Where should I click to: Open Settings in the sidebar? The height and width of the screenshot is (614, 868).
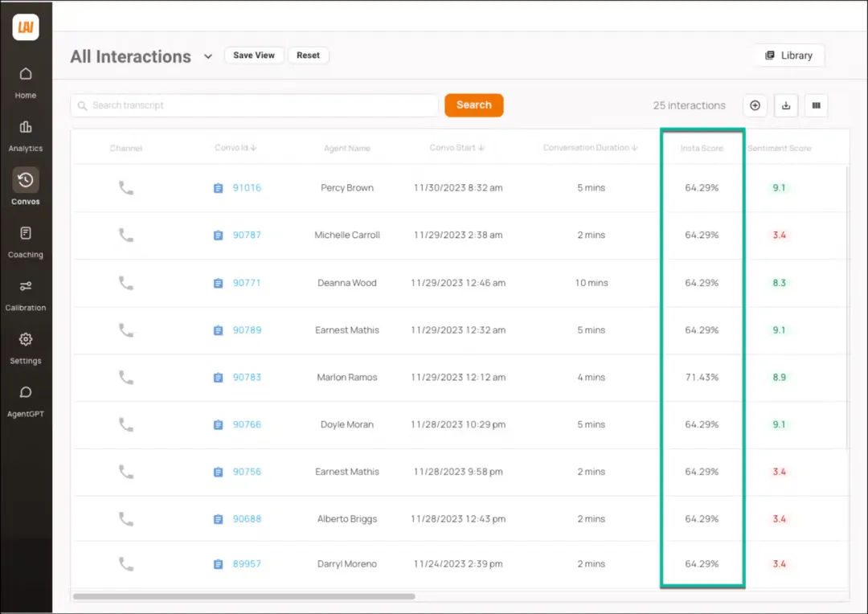pyautogui.click(x=26, y=349)
